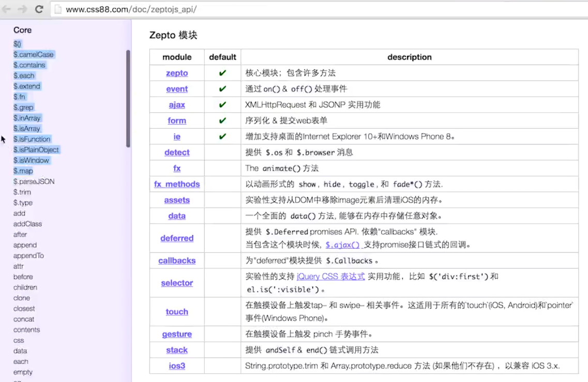Open the ajax module link
The image size is (588, 382).
point(177,104)
